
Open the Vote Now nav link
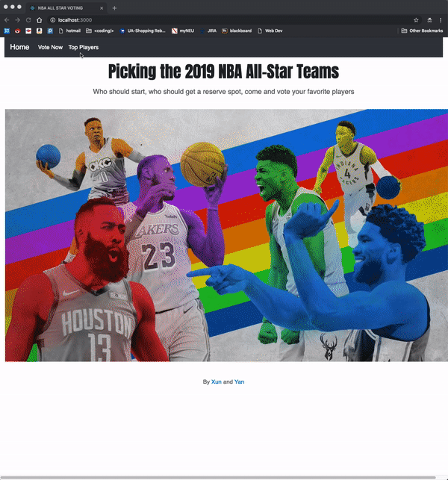(x=50, y=48)
